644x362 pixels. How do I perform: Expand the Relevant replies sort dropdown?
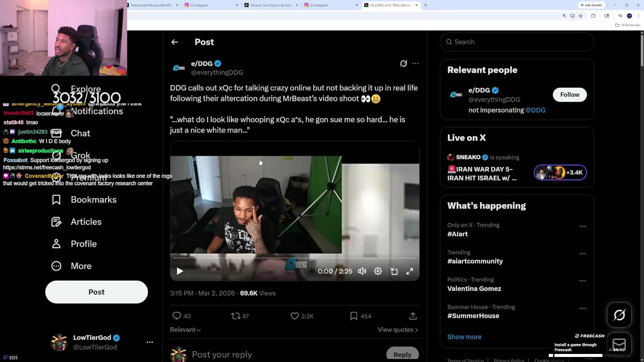[186, 330]
